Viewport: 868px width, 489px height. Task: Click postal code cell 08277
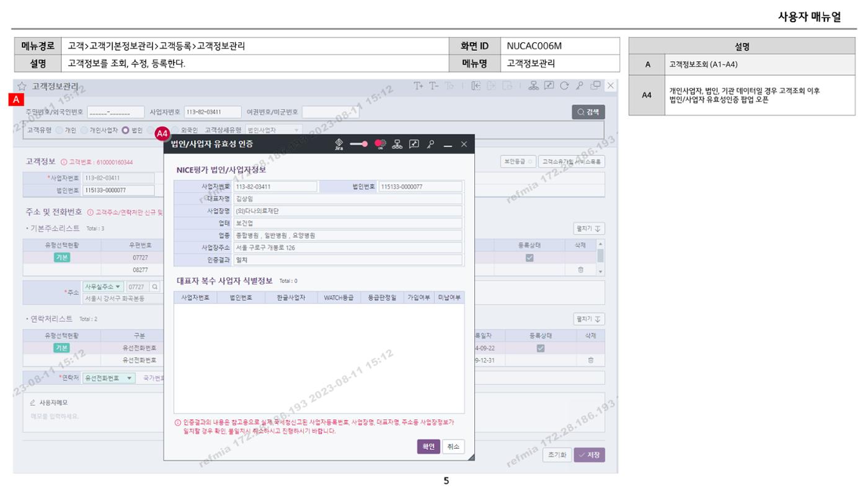click(140, 270)
